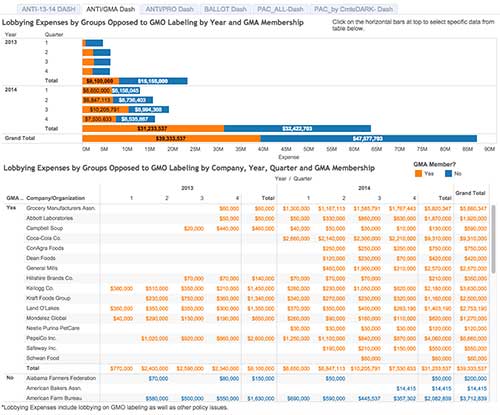
Task: Select the blue 2014 Total bar segment
Action: tap(297, 128)
